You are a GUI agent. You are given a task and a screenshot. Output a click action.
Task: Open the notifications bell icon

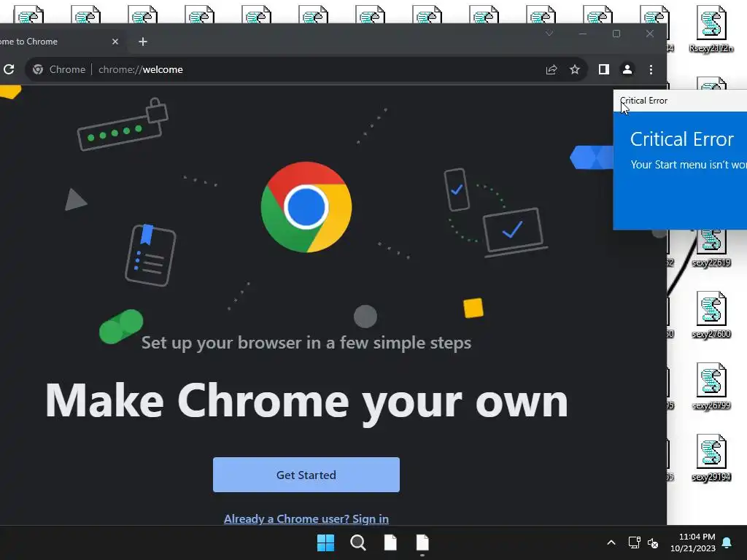pos(727,542)
